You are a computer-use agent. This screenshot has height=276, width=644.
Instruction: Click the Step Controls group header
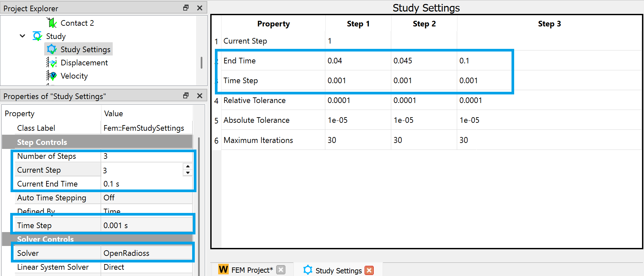pyautogui.click(x=97, y=142)
